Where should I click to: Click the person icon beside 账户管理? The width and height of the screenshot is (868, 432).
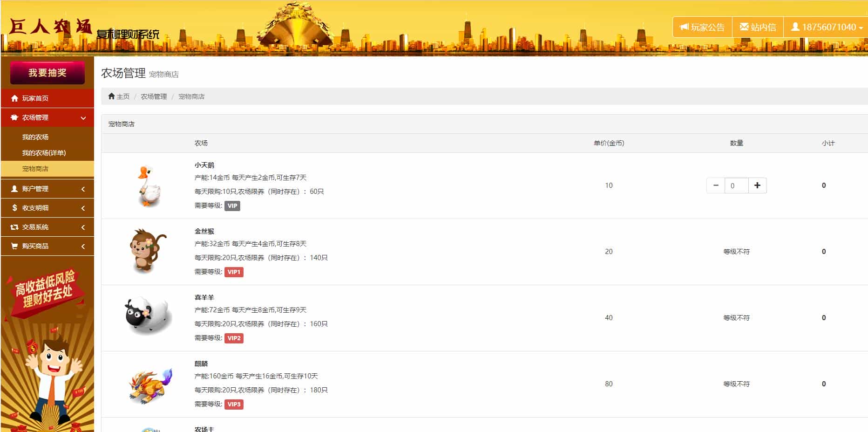pos(14,189)
